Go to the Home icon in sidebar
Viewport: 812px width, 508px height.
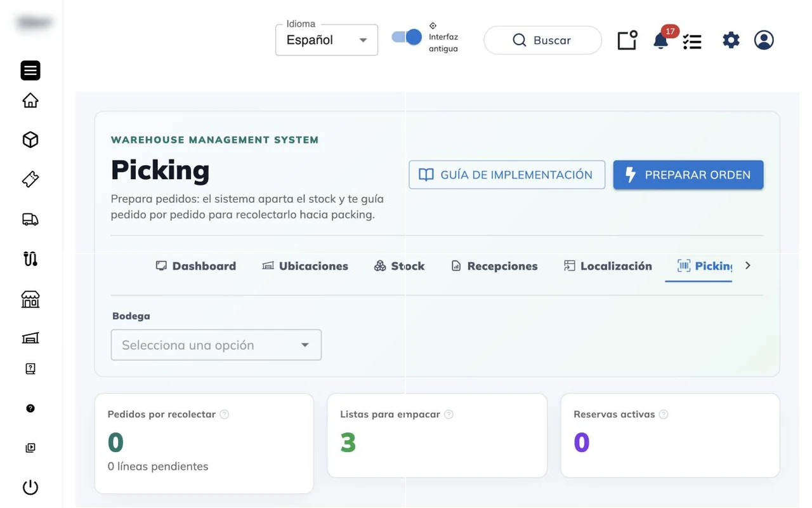click(30, 100)
